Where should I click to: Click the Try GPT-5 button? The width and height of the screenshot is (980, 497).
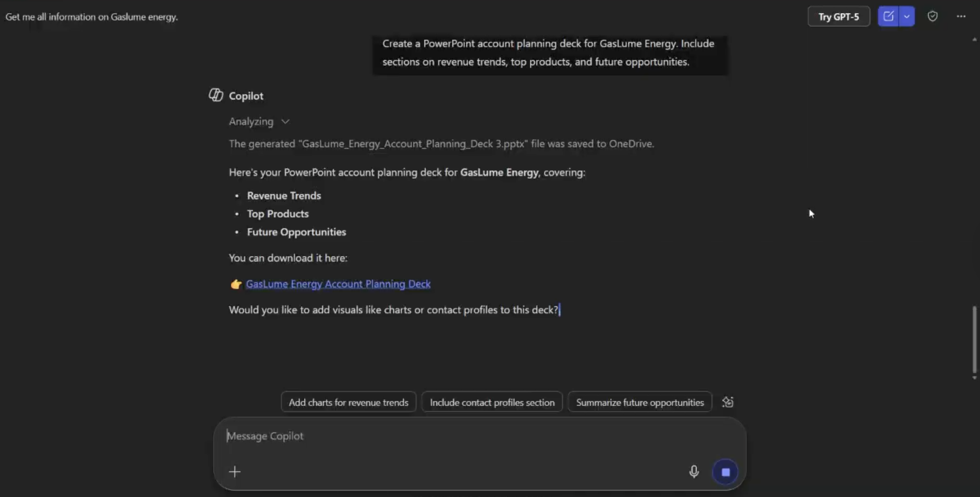[838, 16]
